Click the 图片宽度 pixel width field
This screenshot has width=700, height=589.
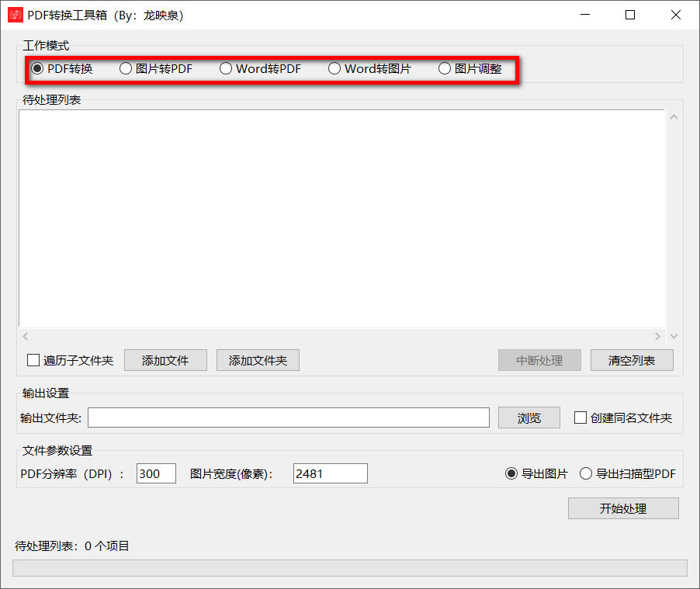[329, 473]
